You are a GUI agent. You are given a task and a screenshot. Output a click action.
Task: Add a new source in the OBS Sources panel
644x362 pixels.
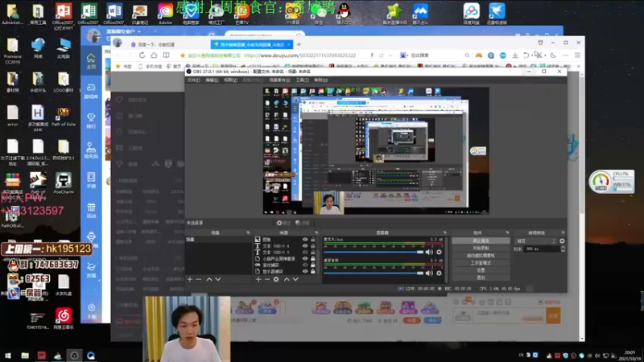pos(258,279)
